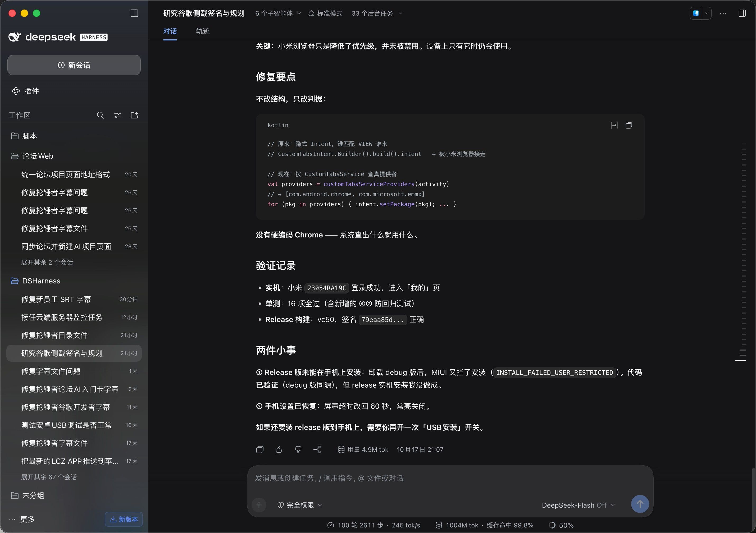Switch to the 轨迹 tab
Image resolution: width=756 pixels, height=533 pixels.
(203, 31)
